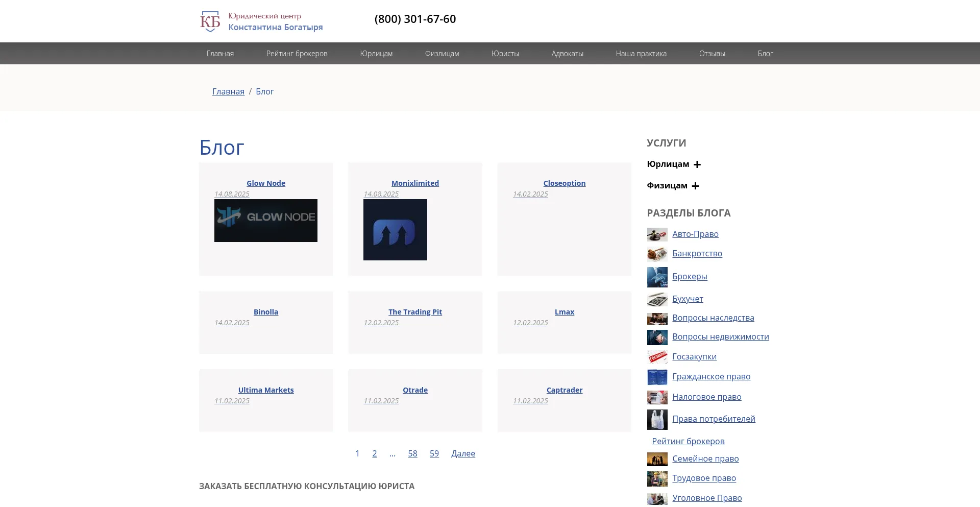
Task: Click the Бухучет calculator icon
Action: coord(657,299)
